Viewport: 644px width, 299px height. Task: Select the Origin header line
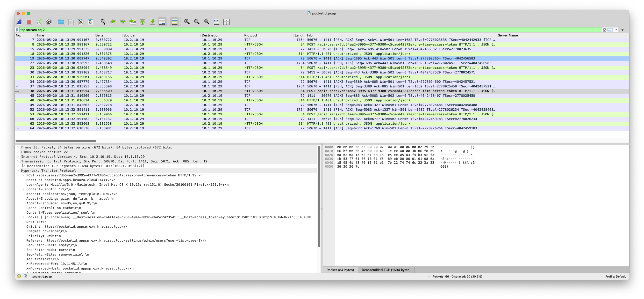166,227
